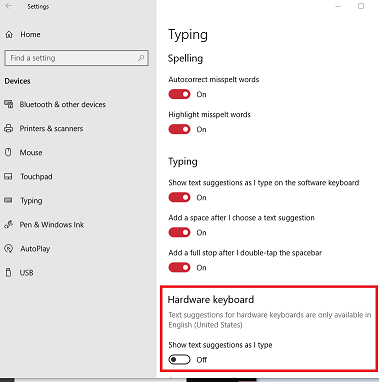Open Mouse settings page
The width and height of the screenshot is (379, 382).
(x=31, y=152)
